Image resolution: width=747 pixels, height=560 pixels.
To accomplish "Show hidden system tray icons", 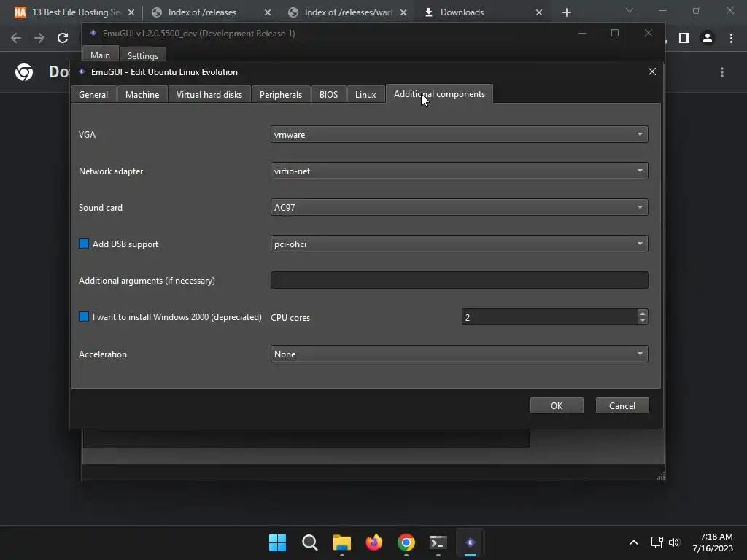I will [x=634, y=542].
